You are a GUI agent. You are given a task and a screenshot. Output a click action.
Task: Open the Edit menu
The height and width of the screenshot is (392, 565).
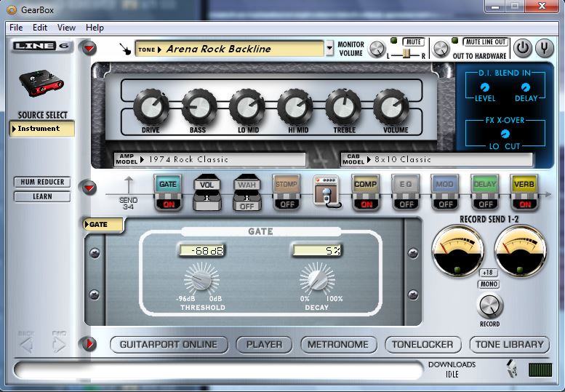[x=40, y=28]
